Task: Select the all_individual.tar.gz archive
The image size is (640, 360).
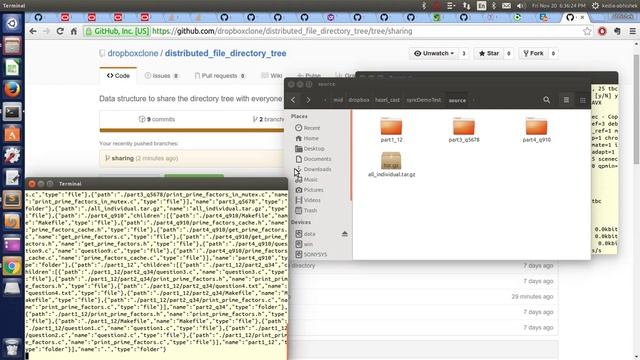Action: click(391, 164)
